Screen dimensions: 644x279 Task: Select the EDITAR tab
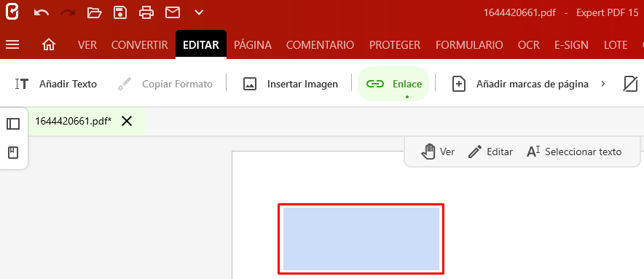click(201, 44)
